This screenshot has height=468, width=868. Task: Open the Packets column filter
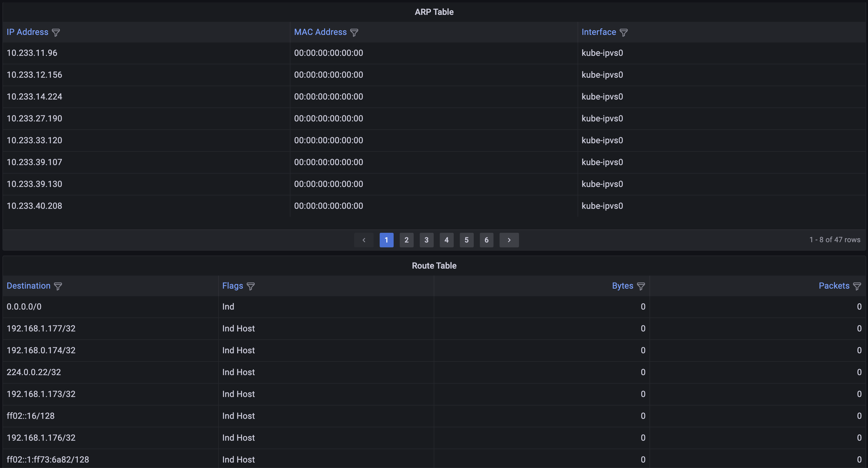pos(857,286)
